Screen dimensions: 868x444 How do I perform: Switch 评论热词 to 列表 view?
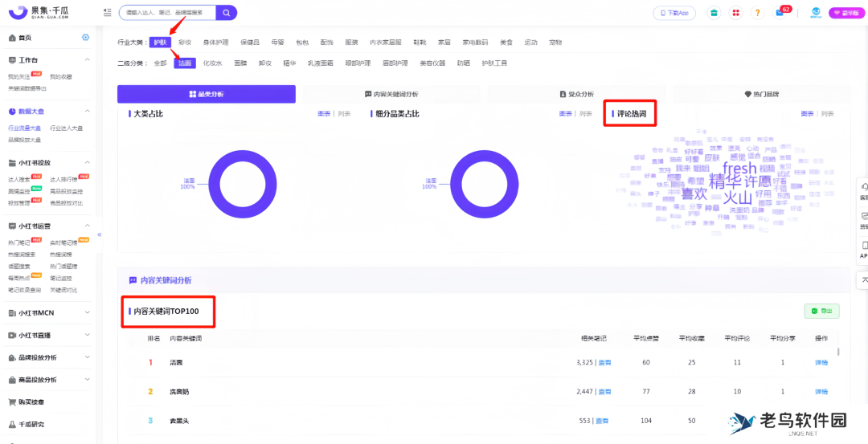(827, 114)
